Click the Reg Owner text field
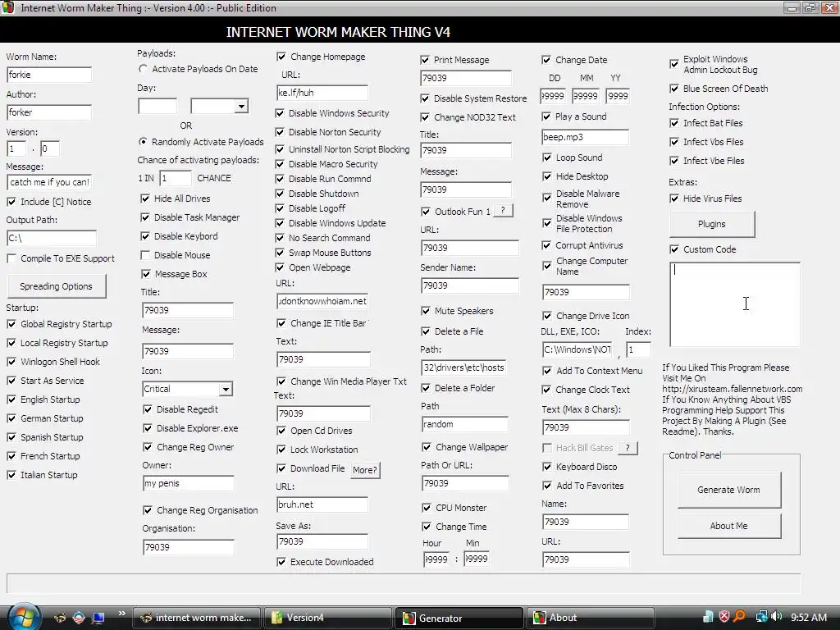840x630 pixels. 188,483
